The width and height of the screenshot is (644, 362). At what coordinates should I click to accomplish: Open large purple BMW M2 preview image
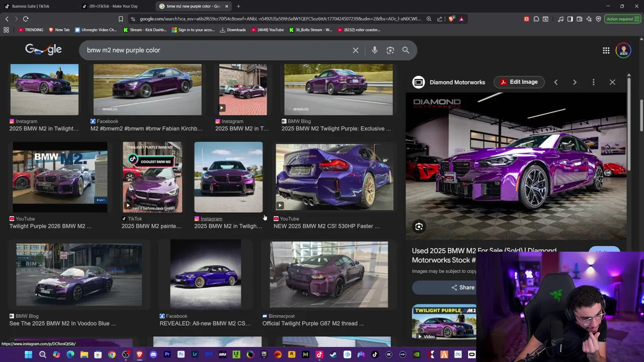click(516, 166)
